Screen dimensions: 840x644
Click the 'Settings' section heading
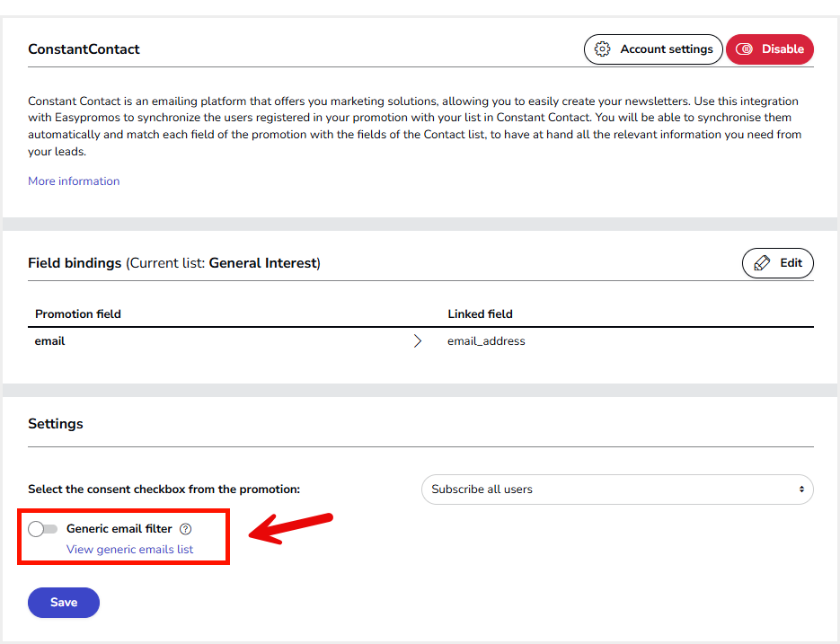[56, 424]
